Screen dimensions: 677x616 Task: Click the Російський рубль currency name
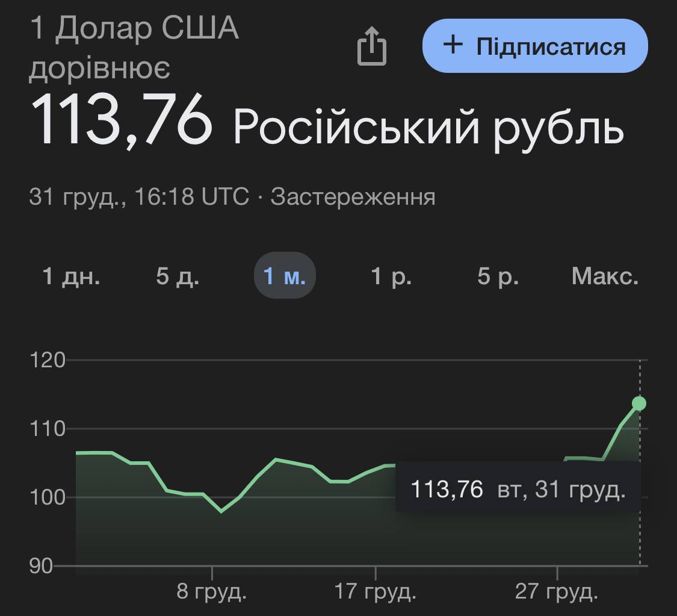point(428,126)
